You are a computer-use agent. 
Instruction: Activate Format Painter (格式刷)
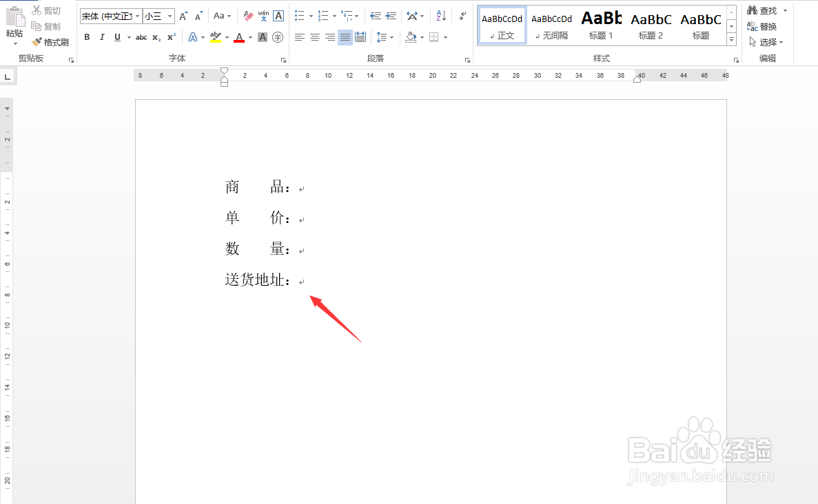pyautogui.click(x=50, y=42)
